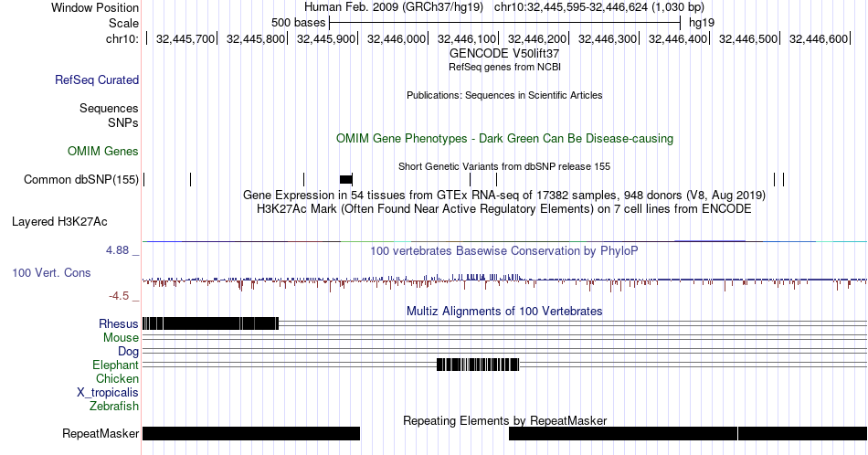
Task: Click the Scale label
Action: tap(123, 23)
